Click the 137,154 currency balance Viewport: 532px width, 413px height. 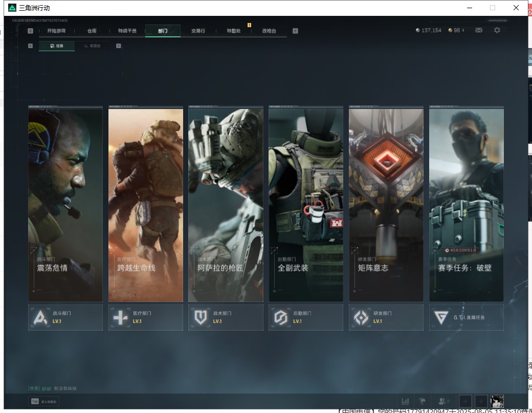[429, 30]
